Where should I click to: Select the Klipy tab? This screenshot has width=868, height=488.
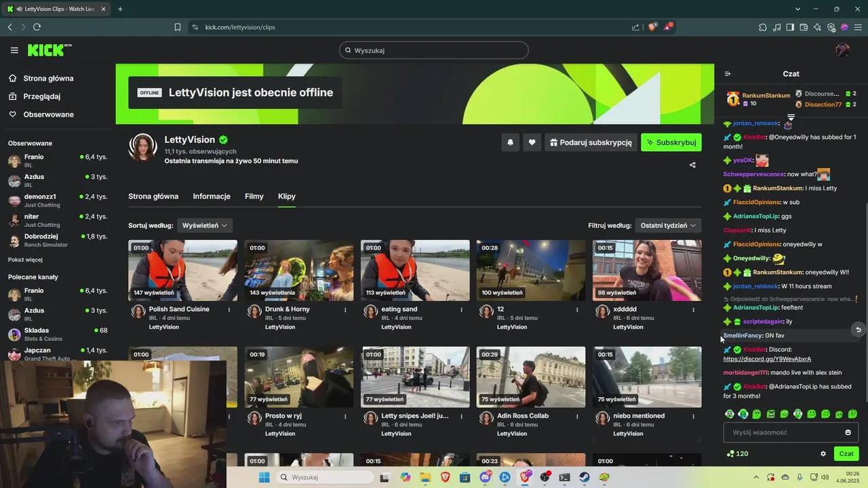coord(287,197)
